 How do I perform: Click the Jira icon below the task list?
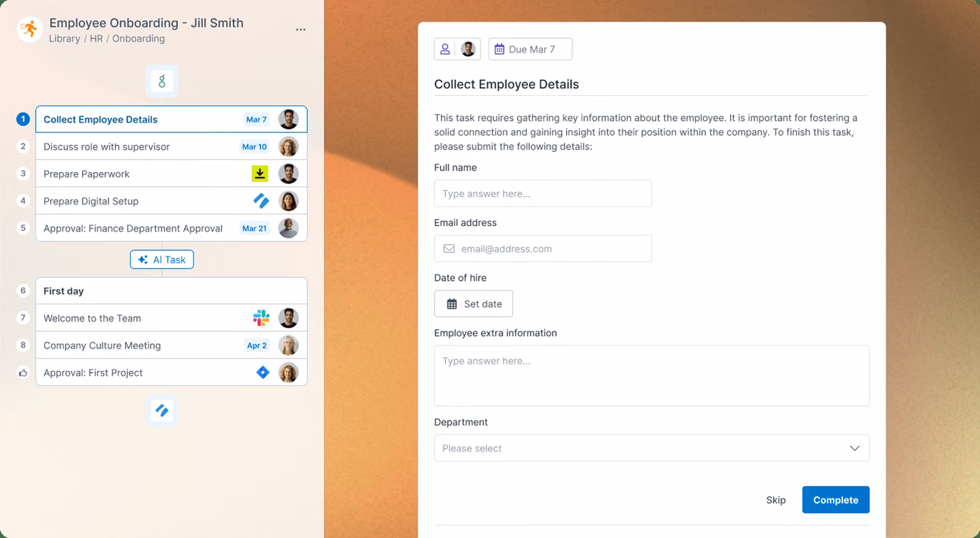click(x=162, y=411)
